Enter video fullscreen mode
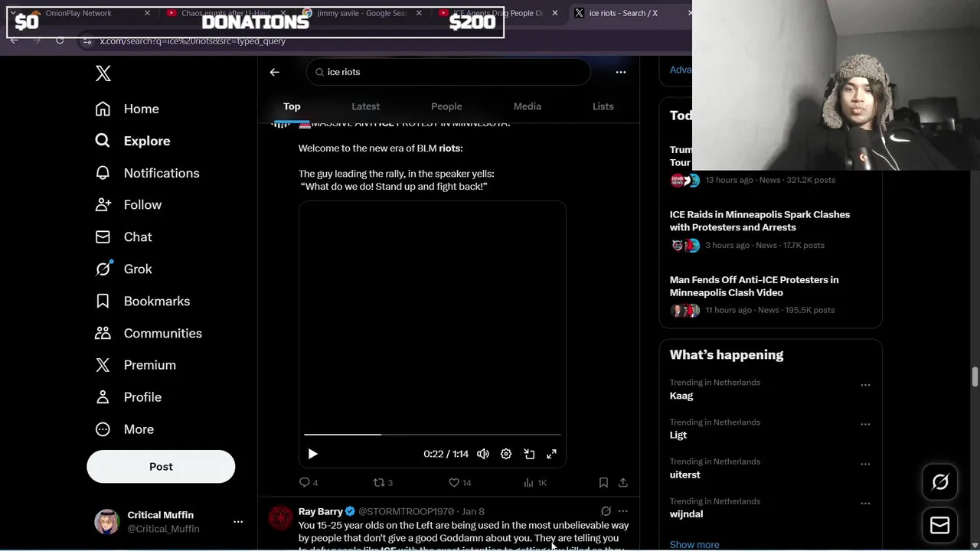980x551 pixels. [x=551, y=454]
